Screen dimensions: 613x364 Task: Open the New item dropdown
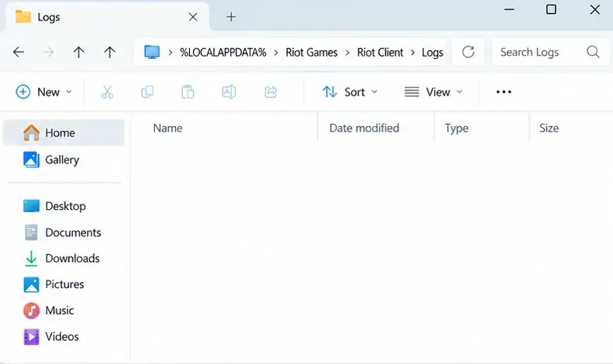[x=43, y=92]
